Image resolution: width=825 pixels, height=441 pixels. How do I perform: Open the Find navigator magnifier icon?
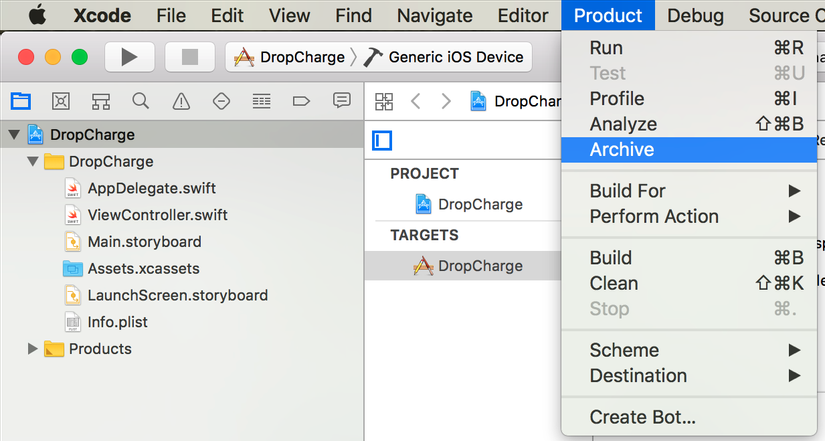click(x=140, y=101)
